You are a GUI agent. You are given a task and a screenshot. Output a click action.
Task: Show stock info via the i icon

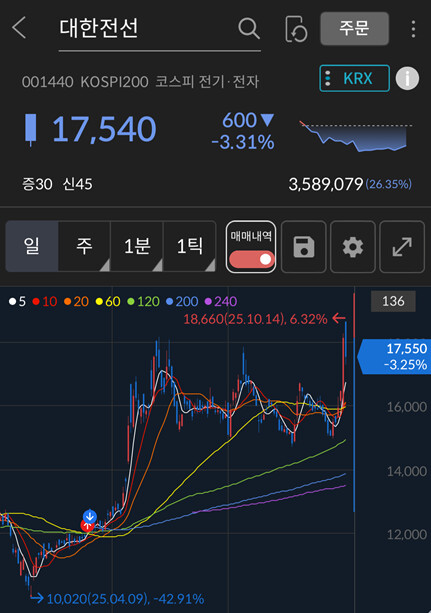[407, 79]
